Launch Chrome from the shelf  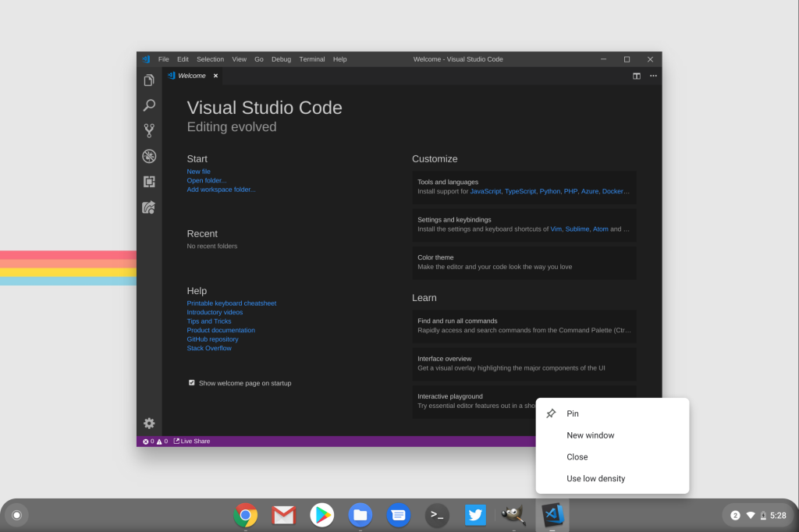click(x=246, y=515)
